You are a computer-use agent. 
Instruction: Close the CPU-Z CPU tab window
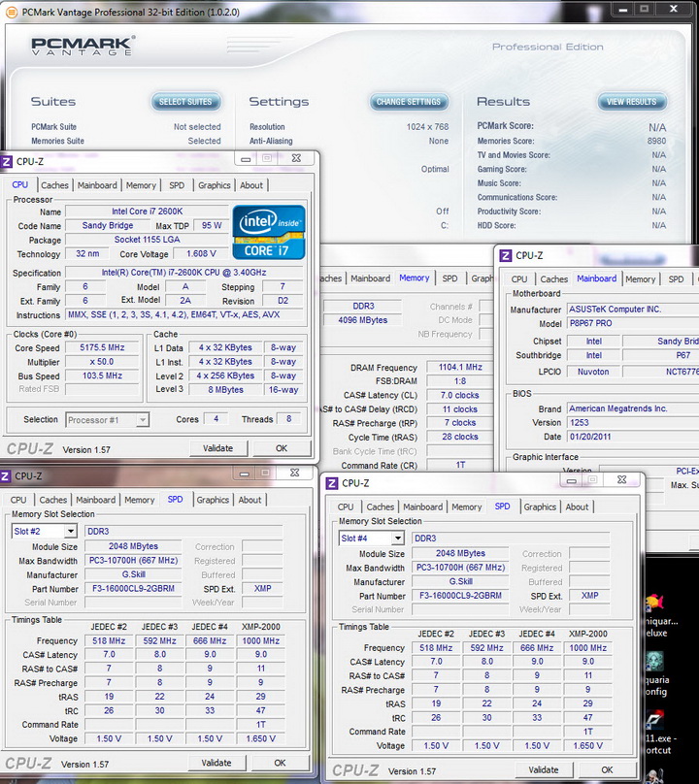296,158
